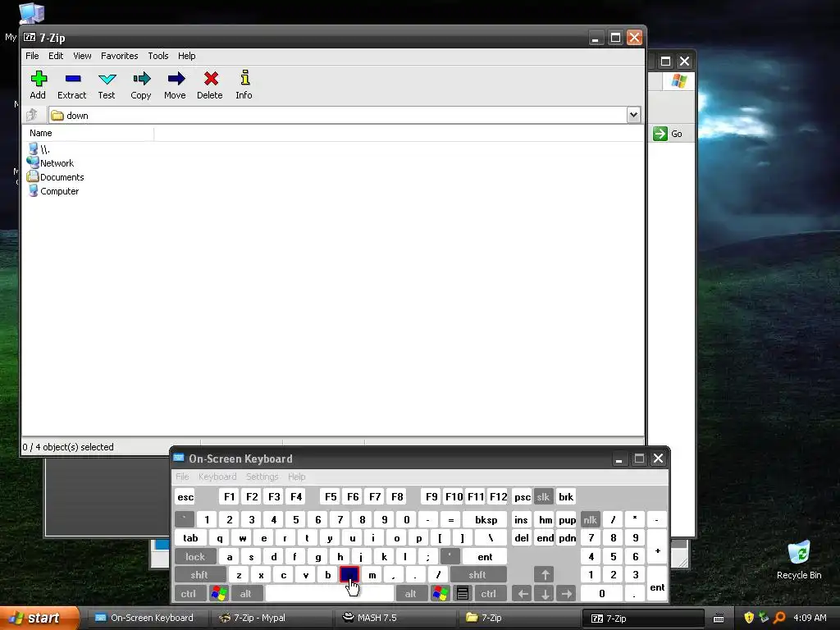Click the space bar key

[330, 594]
